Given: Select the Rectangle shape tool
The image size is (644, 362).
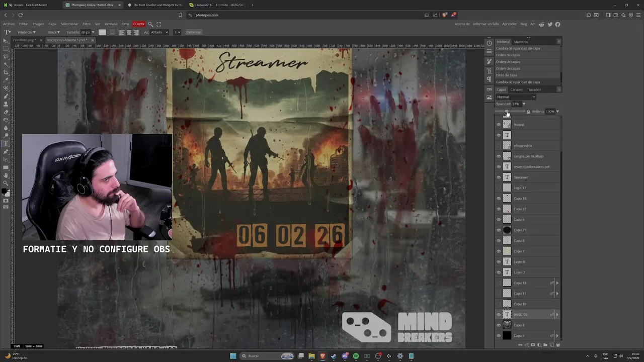Looking at the screenshot, I should click(x=6, y=167).
